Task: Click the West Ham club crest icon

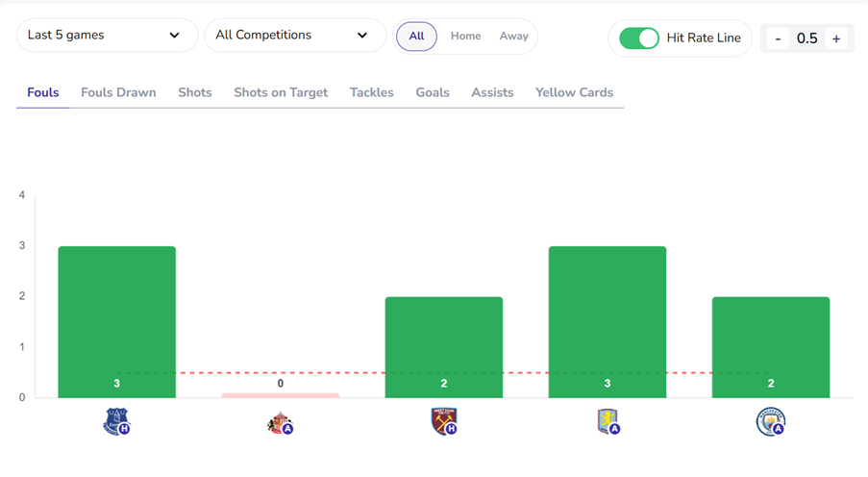Action: [443, 421]
